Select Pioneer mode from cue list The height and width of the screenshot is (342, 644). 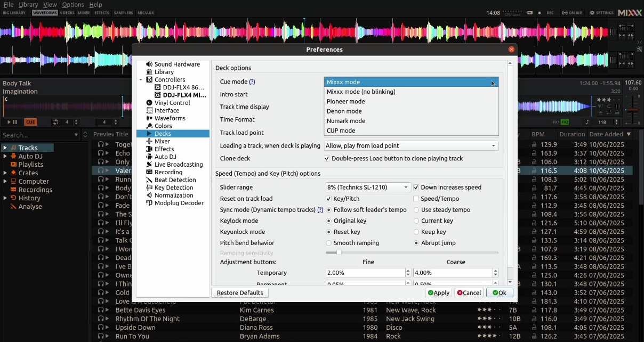pyautogui.click(x=346, y=101)
